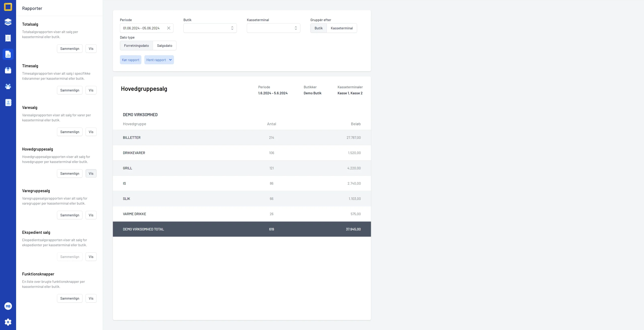Group the report by Butik
The width and height of the screenshot is (644, 330).
pos(318,28)
